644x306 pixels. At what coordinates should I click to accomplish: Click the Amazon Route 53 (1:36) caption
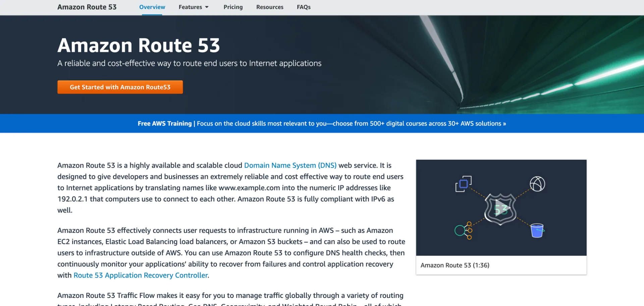(x=455, y=265)
